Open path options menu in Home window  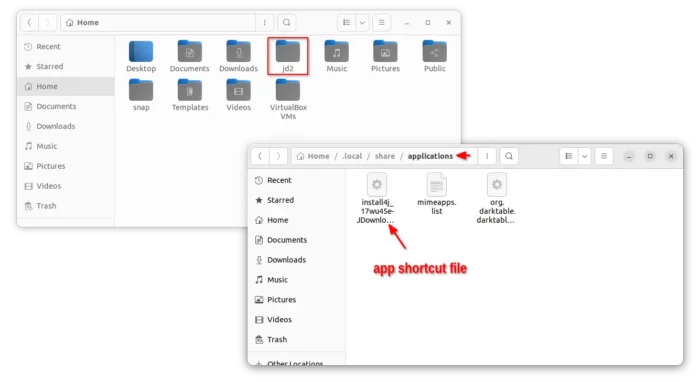[264, 22]
